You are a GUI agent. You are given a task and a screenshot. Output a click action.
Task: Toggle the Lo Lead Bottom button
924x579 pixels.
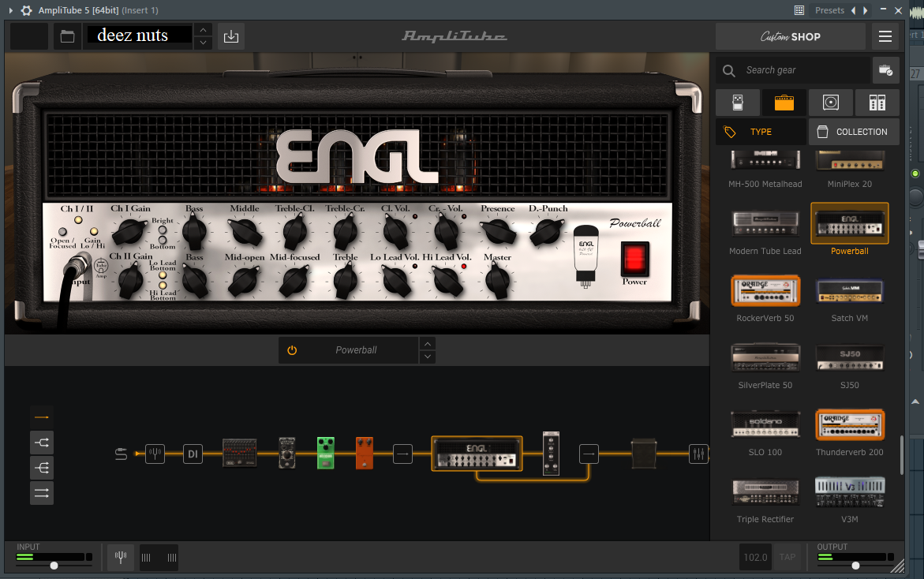pyautogui.click(x=162, y=275)
